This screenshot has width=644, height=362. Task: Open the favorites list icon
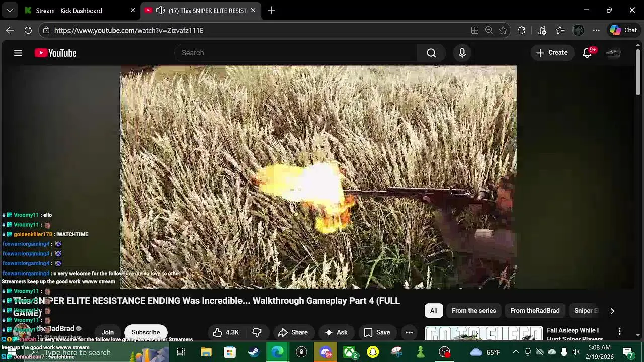point(560,30)
